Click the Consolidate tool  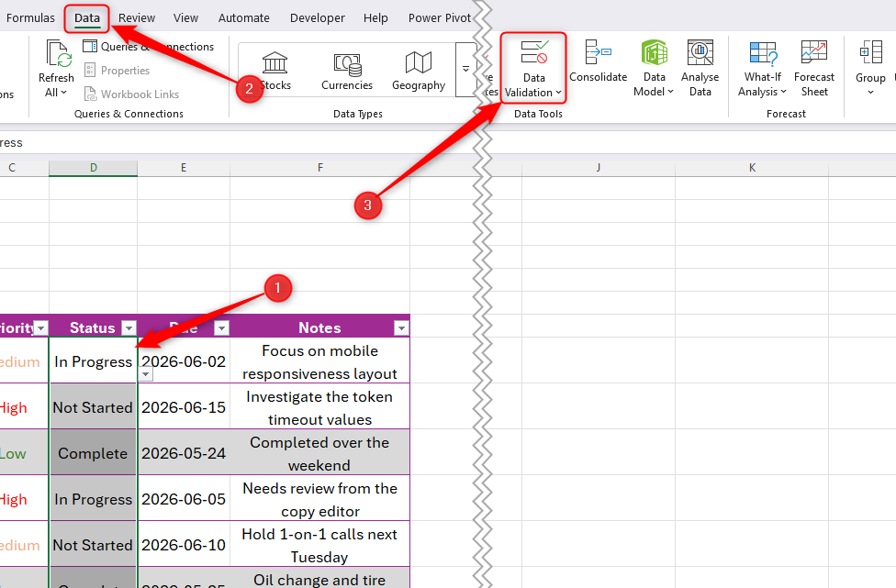pos(599,61)
